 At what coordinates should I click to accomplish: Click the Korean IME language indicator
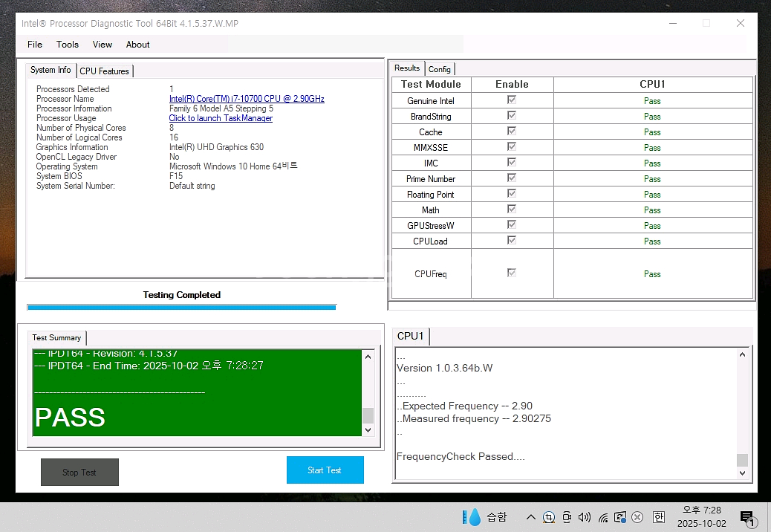click(658, 517)
